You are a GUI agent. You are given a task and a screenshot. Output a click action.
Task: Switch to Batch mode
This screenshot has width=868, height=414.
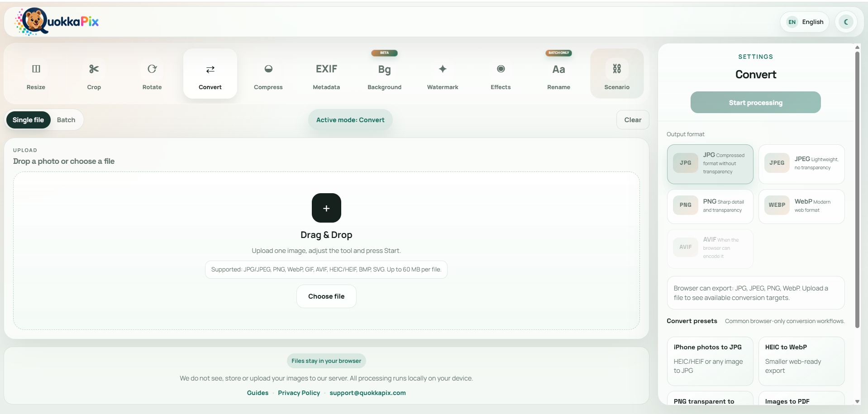tap(66, 120)
